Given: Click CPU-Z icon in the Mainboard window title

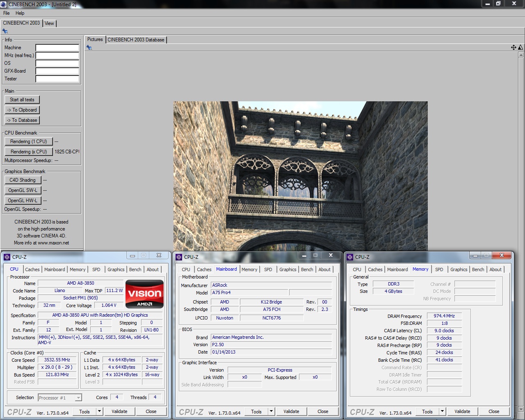Looking at the screenshot, I should [x=178, y=257].
